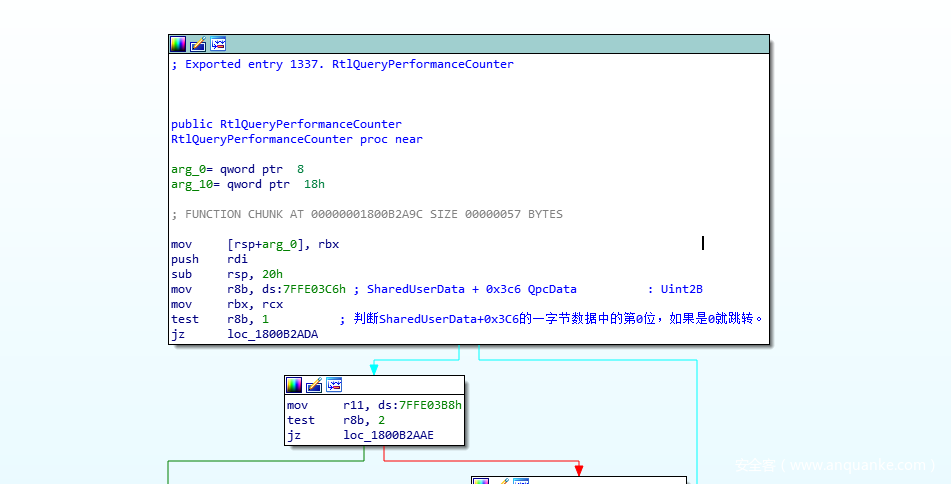951x484 pixels.
Task: Select the 'test r8b, 1' instruction
Action: [x=220, y=319]
